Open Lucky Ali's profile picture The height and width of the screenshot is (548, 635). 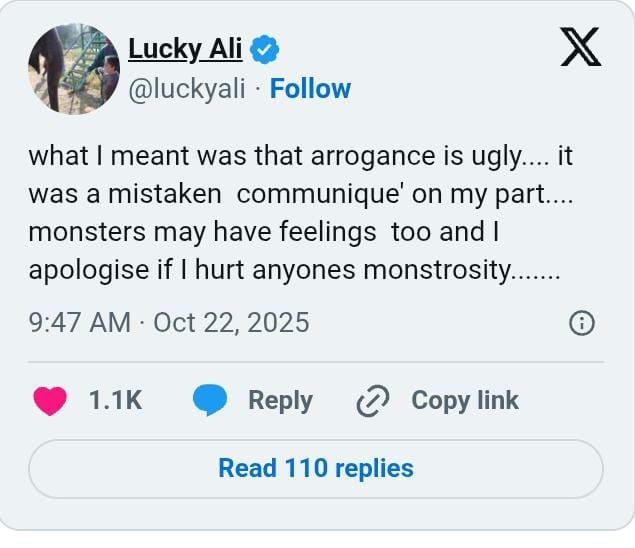click(x=74, y=68)
